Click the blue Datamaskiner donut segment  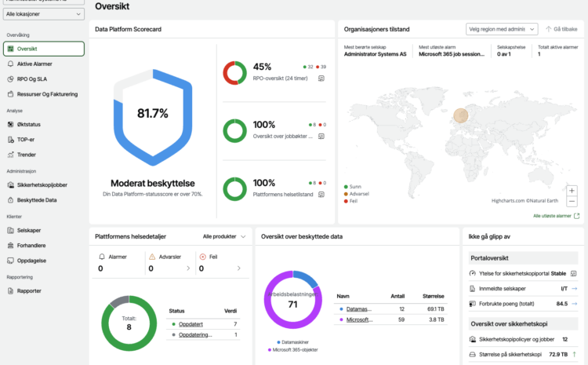(x=306, y=278)
